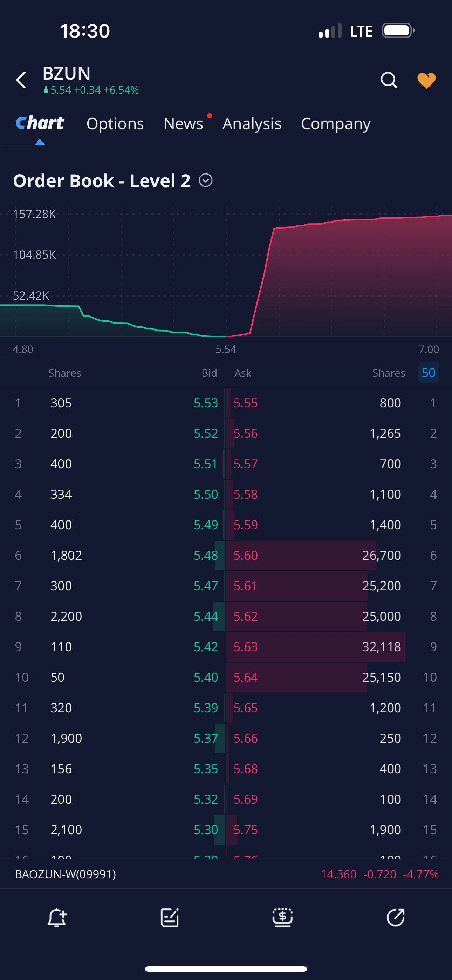This screenshot has width=452, height=980.
Task: Toggle the orange favorite heart icon
Action: (x=426, y=80)
